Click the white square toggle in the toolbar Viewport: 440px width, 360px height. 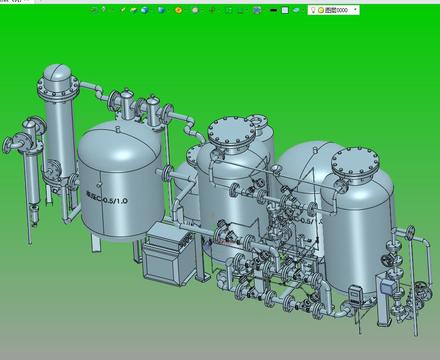(285, 10)
